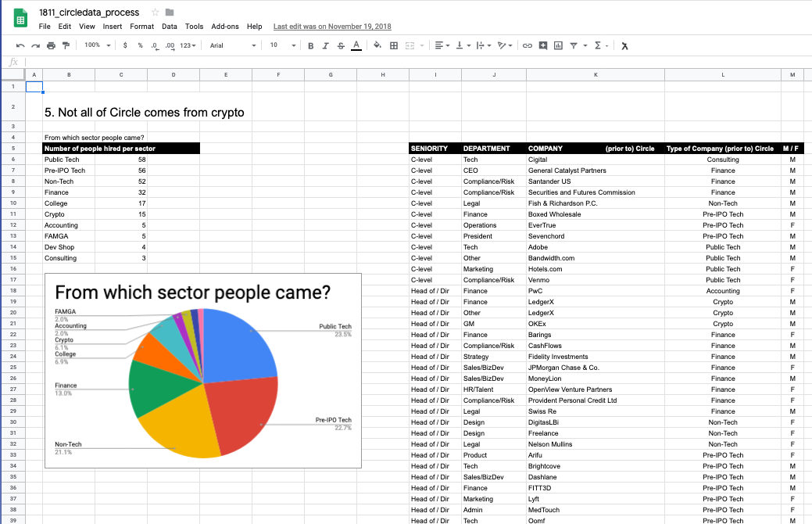Increase decimal places
The width and height of the screenshot is (812, 524).
click(170, 45)
